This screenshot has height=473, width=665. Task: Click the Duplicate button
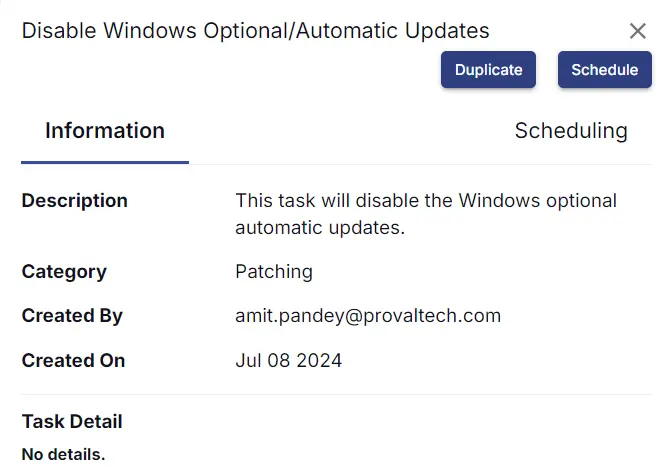click(x=488, y=70)
